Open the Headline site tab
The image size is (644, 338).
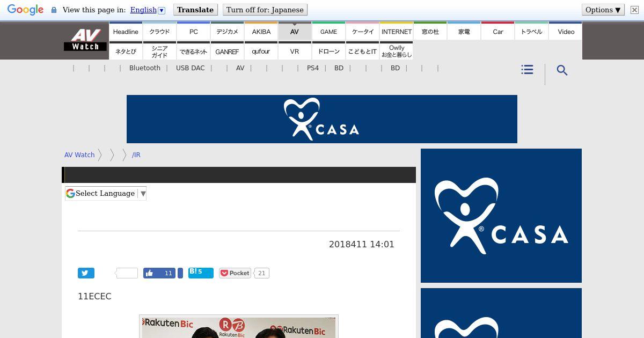pos(126,32)
